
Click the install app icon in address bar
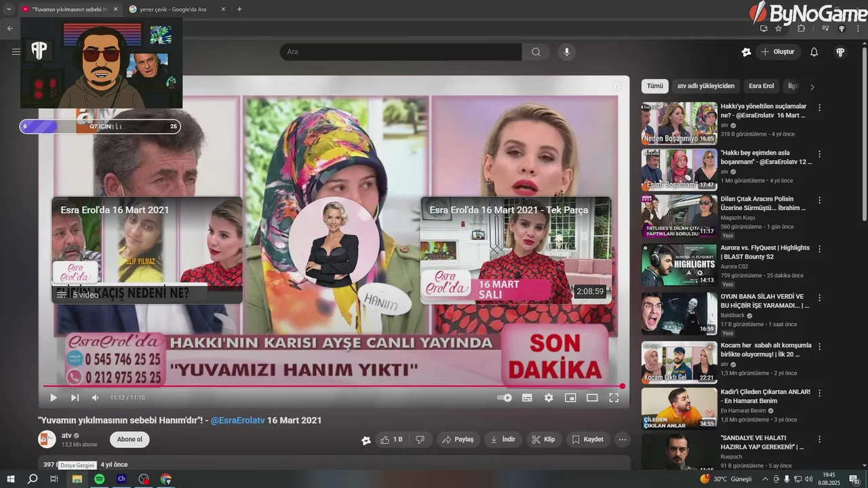click(x=764, y=28)
